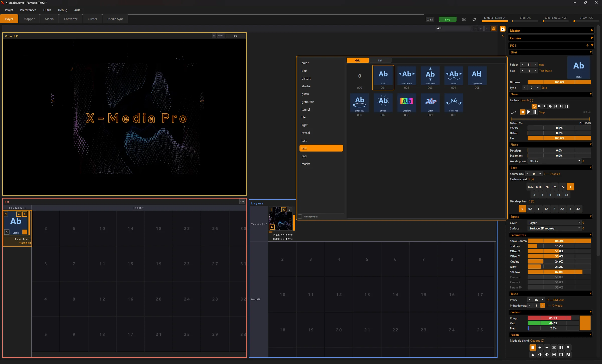The width and height of the screenshot is (602, 364).
Task: Collapse the Couleur section
Action: click(x=551, y=312)
